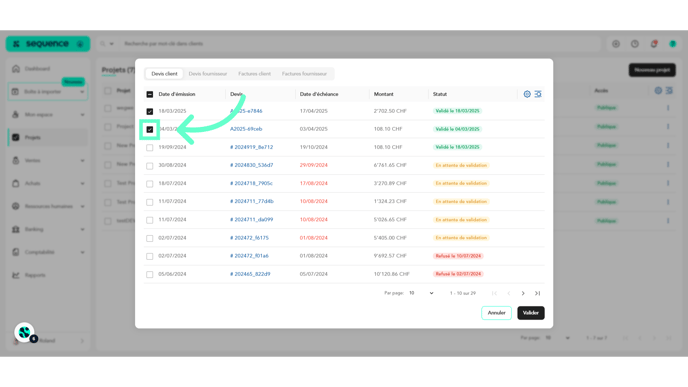
Task: Check the # 202472_f01a6 quote checkbox
Action: tap(150, 256)
